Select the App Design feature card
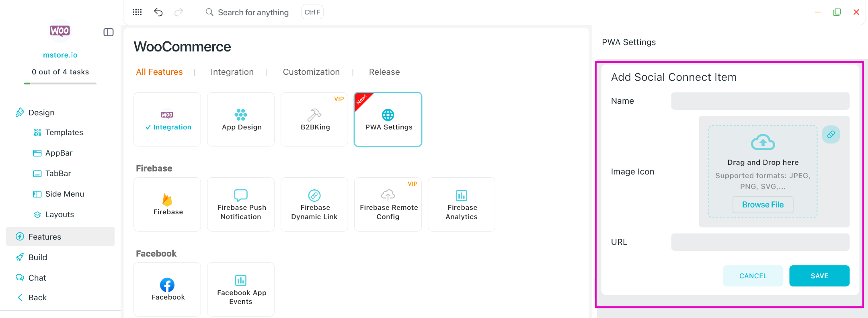Screen dimensions: 868x318 241,119
